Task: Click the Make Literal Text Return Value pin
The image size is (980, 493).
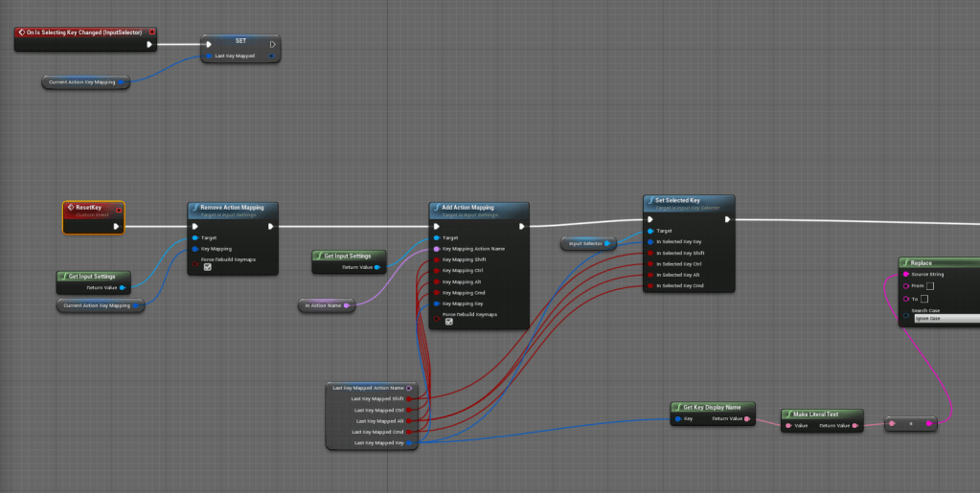Action: pyautogui.click(x=855, y=425)
